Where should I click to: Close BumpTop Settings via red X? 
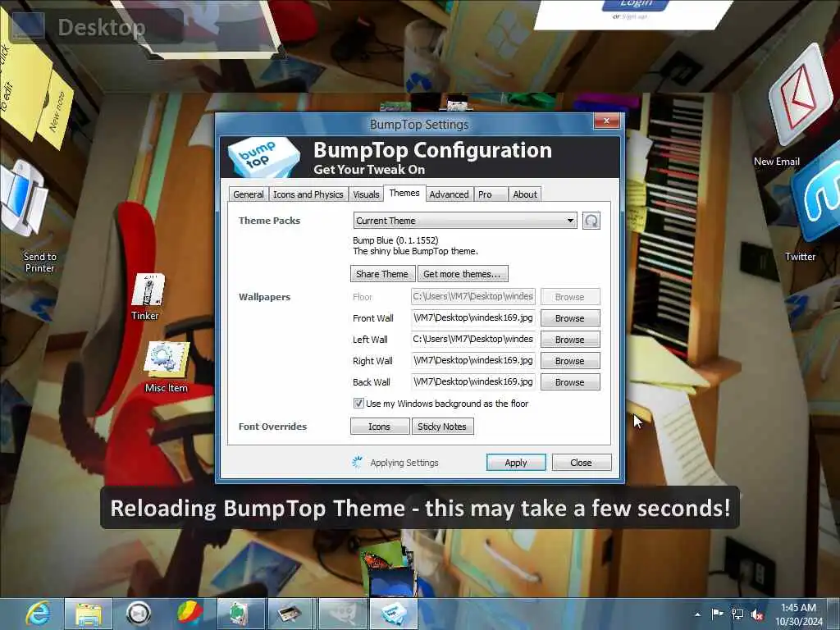pyautogui.click(x=606, y=121)
